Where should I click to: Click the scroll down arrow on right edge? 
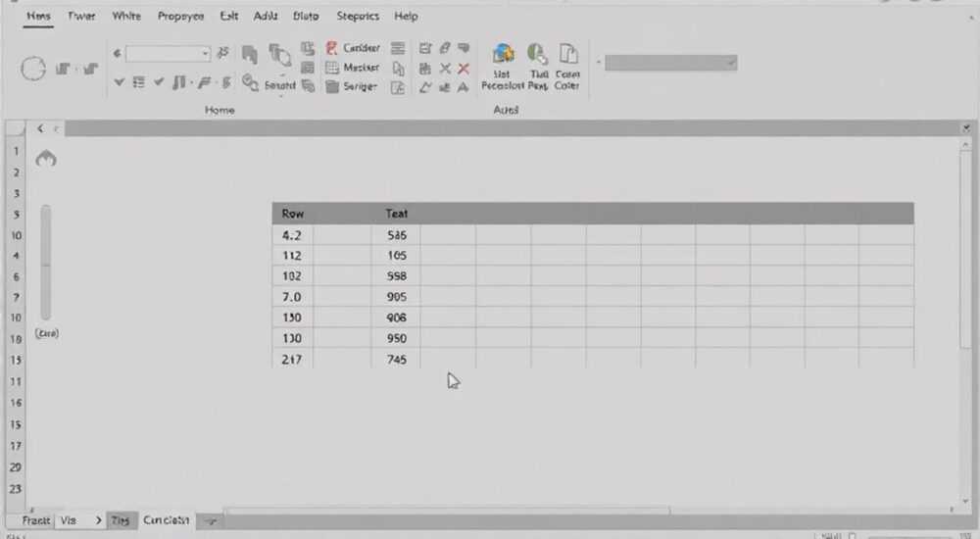[x=965, y=501]
